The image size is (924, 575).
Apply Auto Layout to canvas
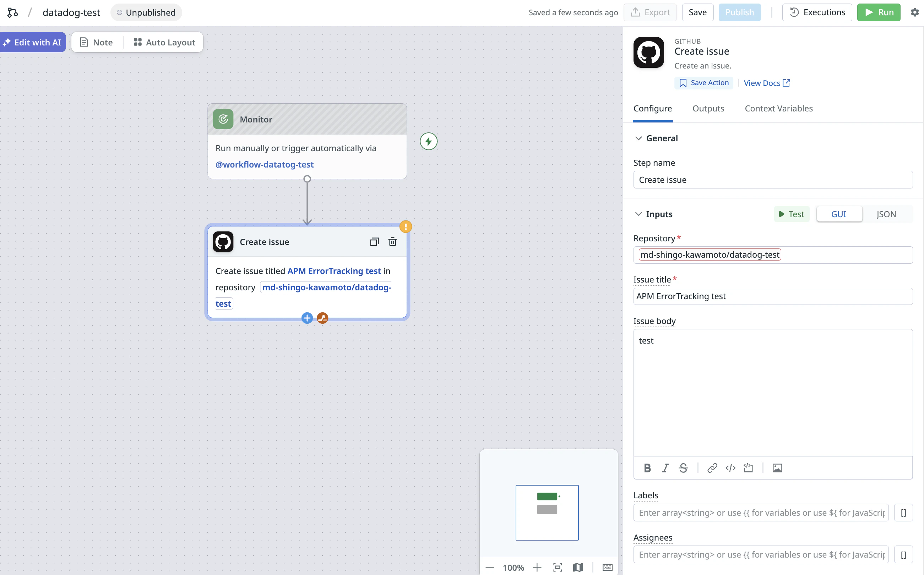point(164,42)
